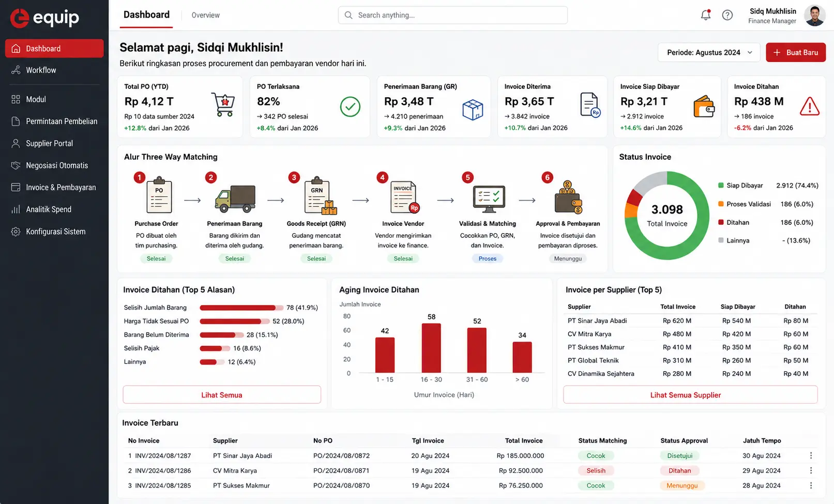Screen dimensions: 834x504
Task: Open row menu for INV/2024/08/1287
Action: pyautogui.click(x=811, y=455)
